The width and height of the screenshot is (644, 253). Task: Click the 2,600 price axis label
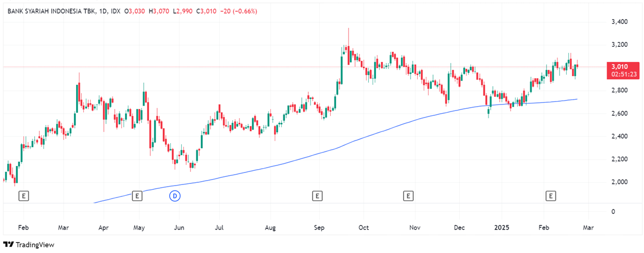click(x=618, y=113)
